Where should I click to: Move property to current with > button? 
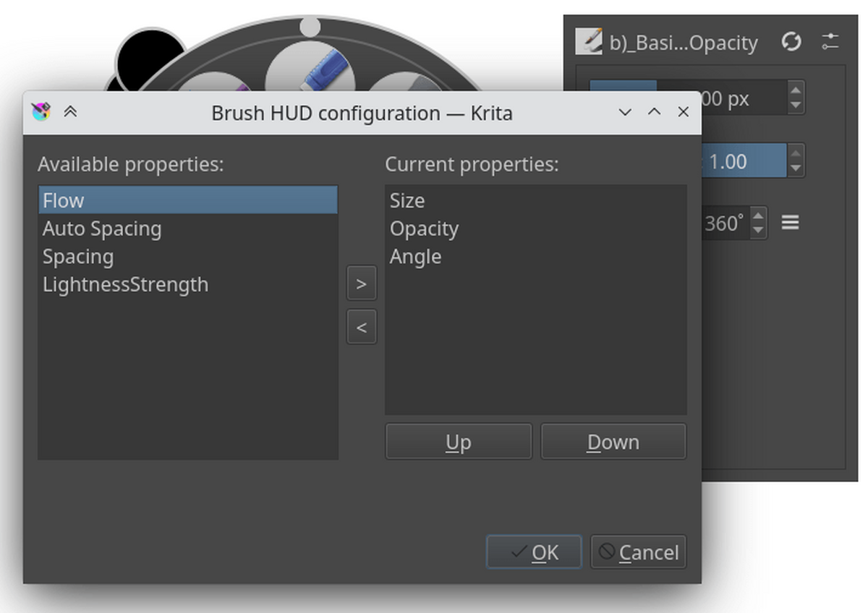(x=362, y=284)
